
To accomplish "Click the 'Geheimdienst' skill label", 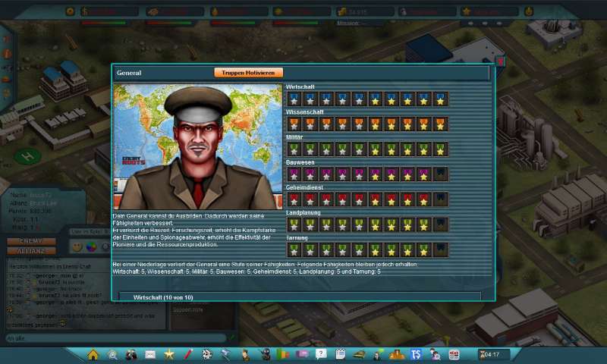I will [304, 187].
